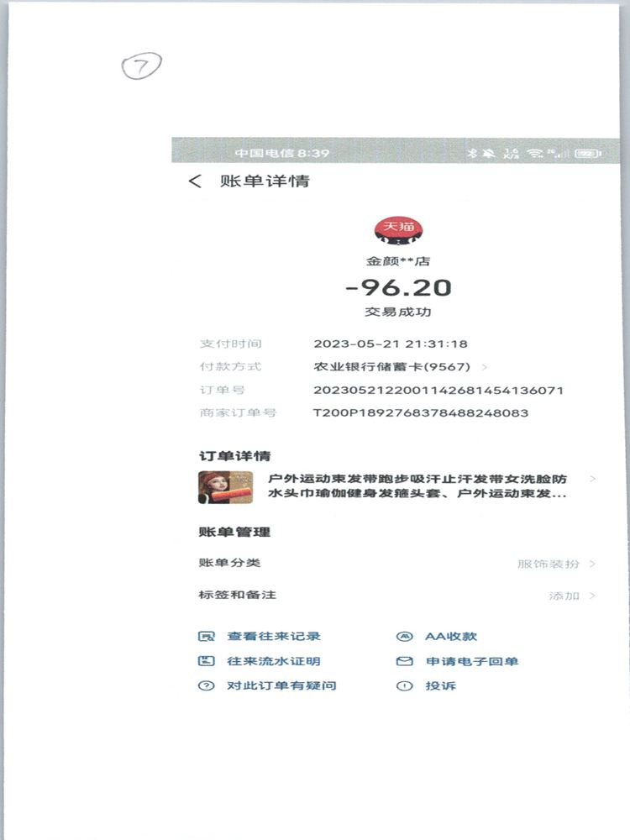
Task: Tap the exclamation icon for 投诉
Action: (x=405, y=685)
